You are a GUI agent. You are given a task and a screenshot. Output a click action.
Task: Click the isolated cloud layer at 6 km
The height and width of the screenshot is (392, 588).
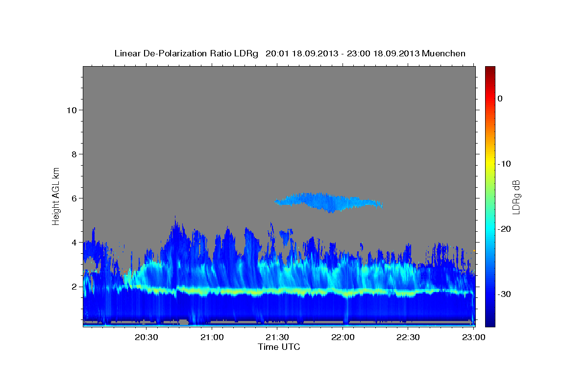[x=328, y=201]
